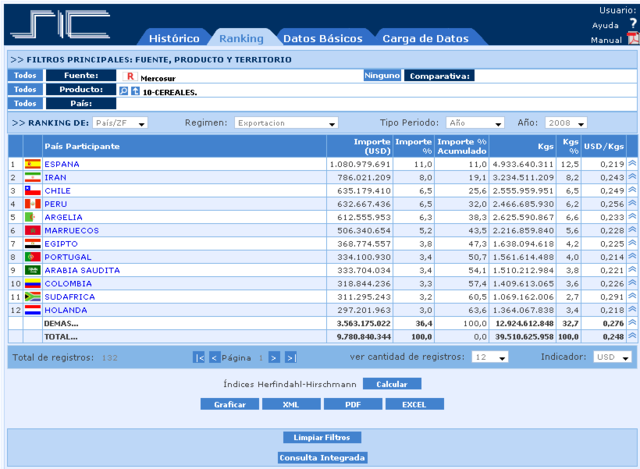Open the Regimen Exportacion dropdown

click(286, 123)
